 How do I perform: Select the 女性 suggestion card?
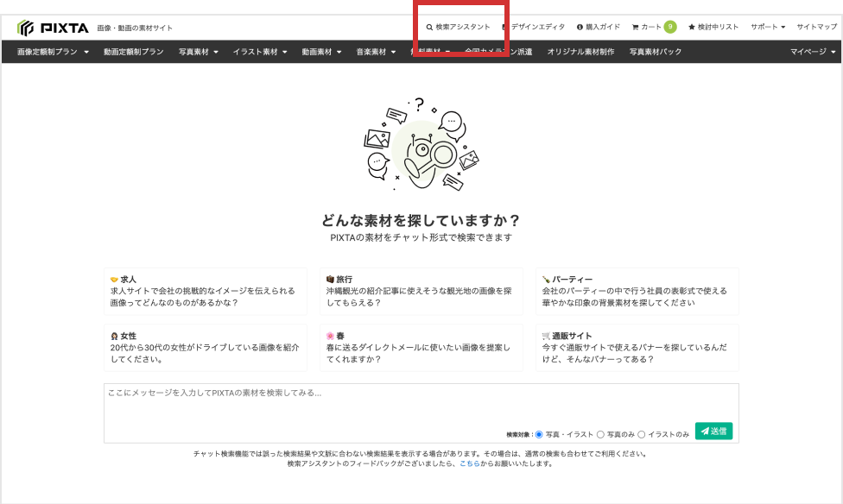click(x=206, y=348)
